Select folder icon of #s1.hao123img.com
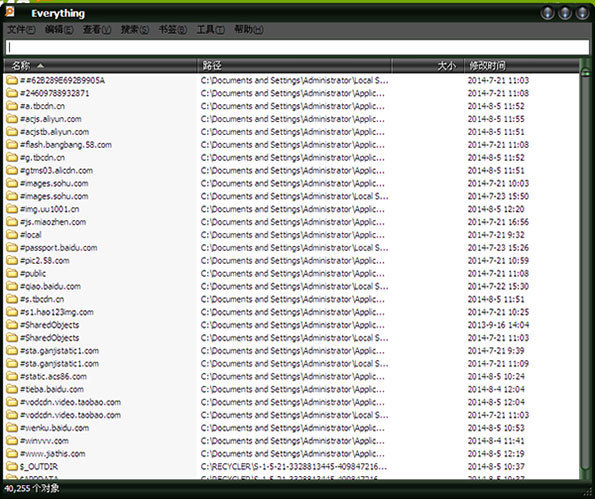Image resolution: width=595 pixels, height=499 pixels. (x=12, y=312)
